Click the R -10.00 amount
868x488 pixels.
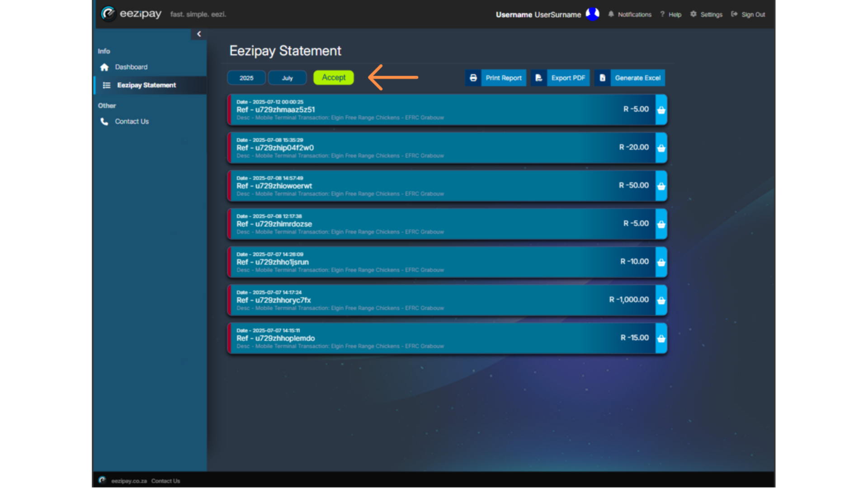634,262
